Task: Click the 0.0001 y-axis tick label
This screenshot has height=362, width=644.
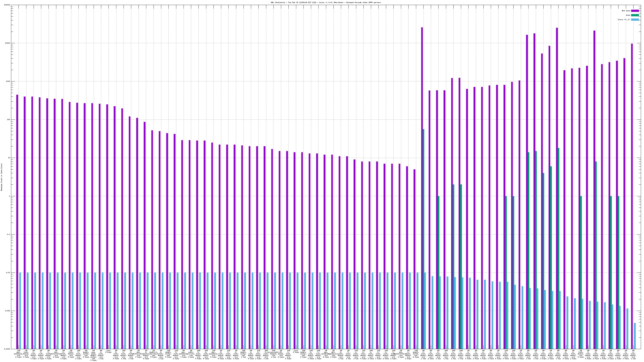Action: pos(7,349)
